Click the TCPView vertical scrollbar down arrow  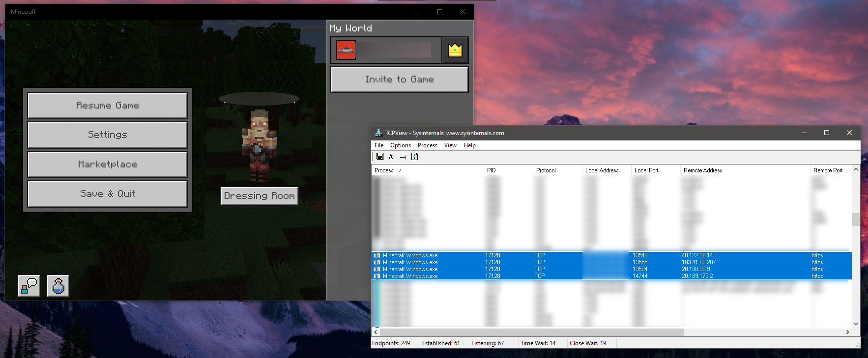click(x=856, y=324)
